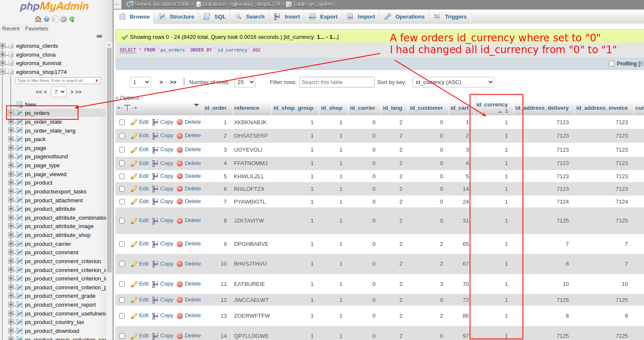Switch to the SQL tab
Viewport: 644px width, 340px height.
pos(215,16)
